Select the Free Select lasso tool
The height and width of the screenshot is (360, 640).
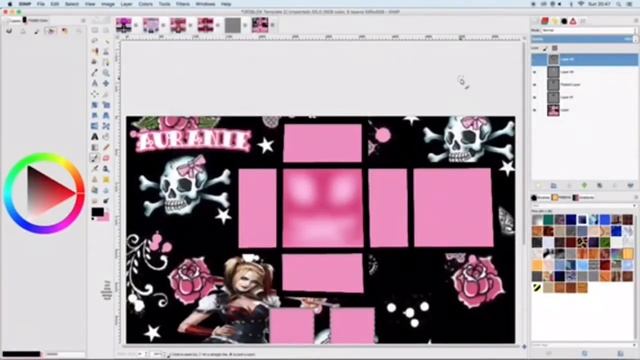click(x=95, y=41)
